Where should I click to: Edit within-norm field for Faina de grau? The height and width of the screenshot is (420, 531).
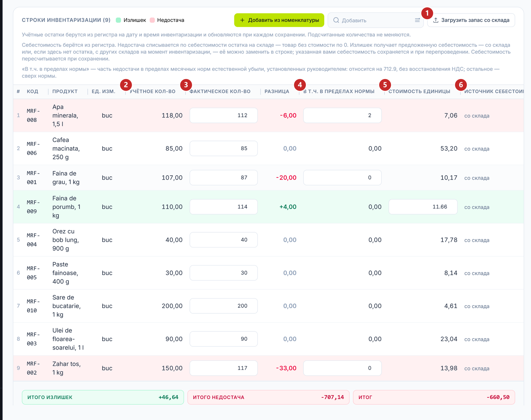(342, 177)
